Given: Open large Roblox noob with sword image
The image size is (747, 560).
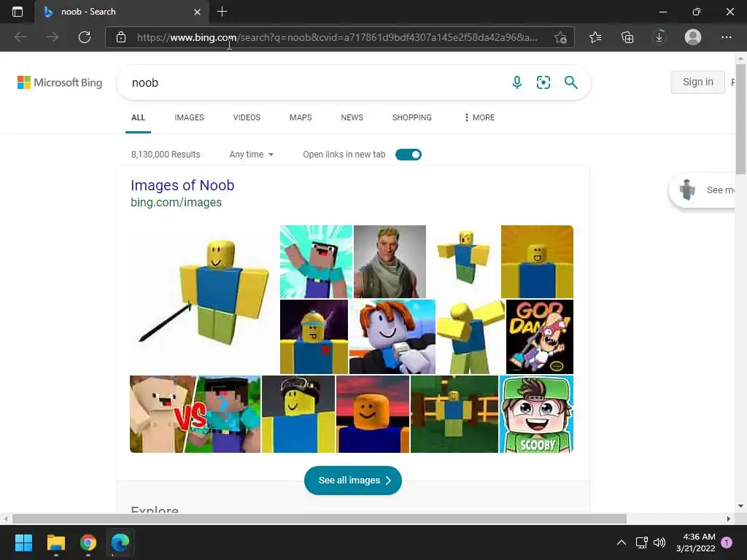Looking at the screenshot, I should tap(204, 299).
